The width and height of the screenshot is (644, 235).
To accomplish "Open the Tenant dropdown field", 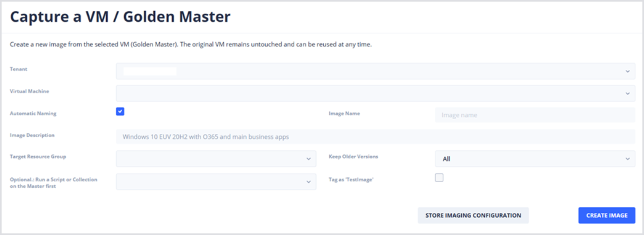I will [370, 71].
